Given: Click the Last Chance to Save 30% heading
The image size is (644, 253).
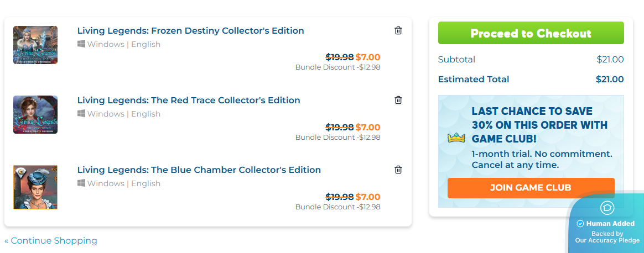Looking at the screenshot, I should pyautogui.click(x=539, y=125).
